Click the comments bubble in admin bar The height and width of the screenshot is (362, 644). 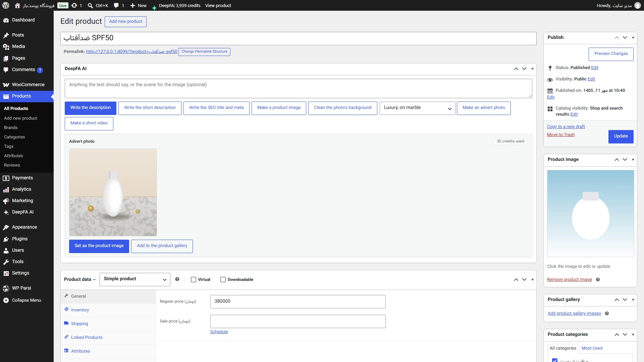116,5
